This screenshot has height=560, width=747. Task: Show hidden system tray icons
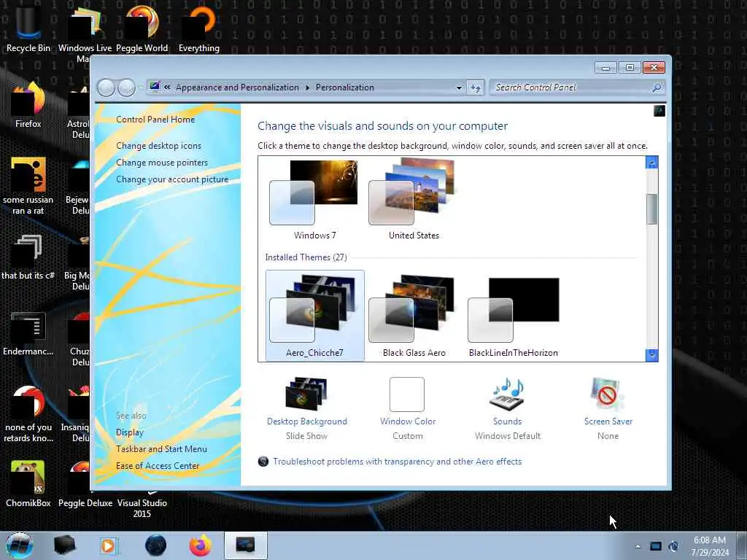[x=638, y=546]
